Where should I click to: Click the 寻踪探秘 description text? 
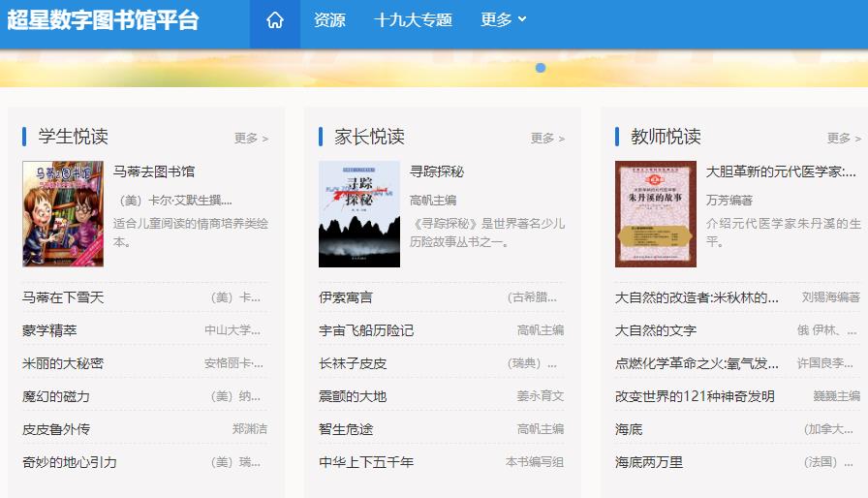[x=487, y=233]
